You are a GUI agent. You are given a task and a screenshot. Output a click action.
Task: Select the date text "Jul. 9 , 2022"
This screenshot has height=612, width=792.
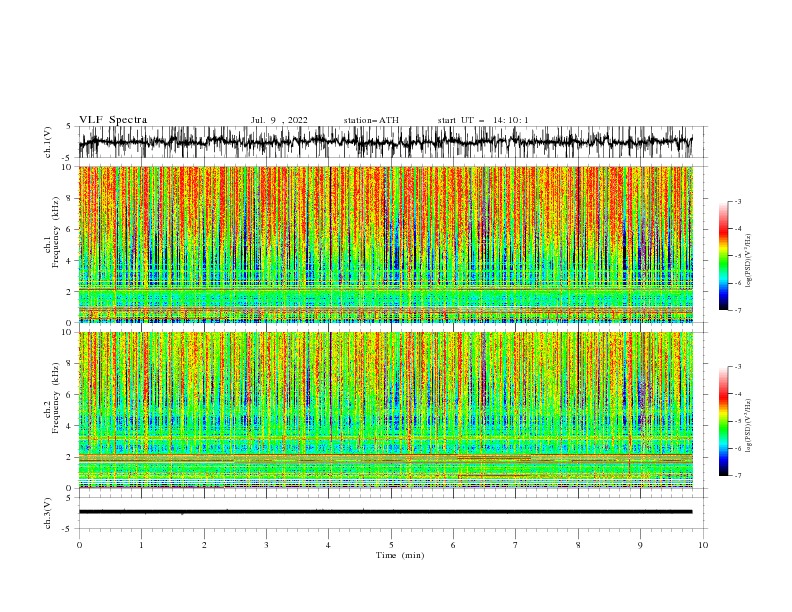tap(279, 120)
